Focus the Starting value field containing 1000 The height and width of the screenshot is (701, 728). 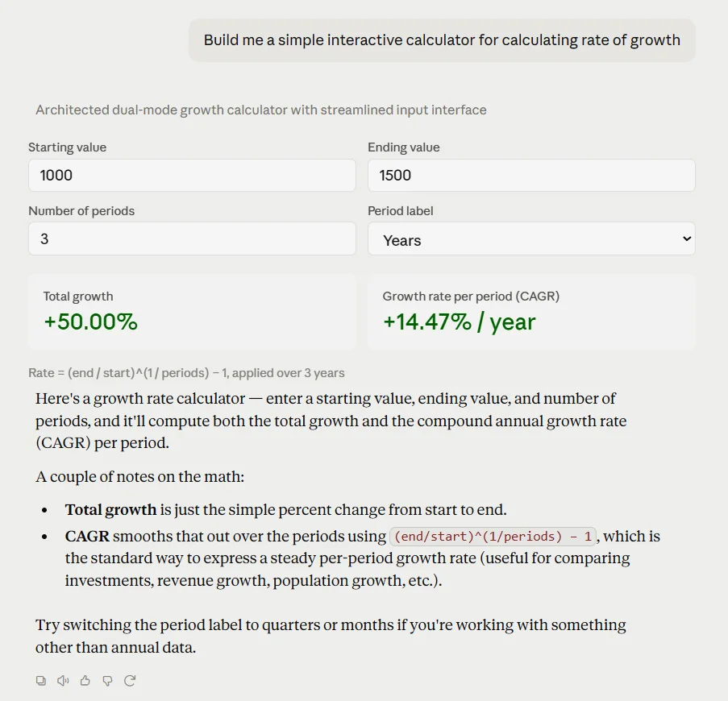192,176
